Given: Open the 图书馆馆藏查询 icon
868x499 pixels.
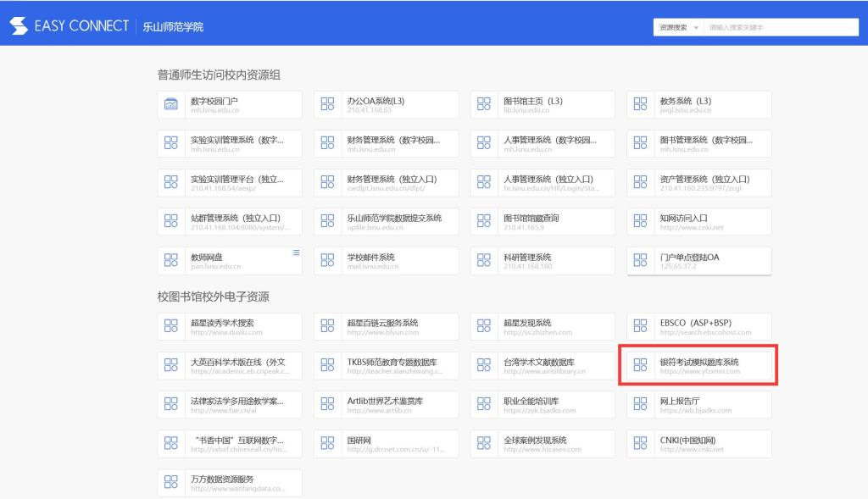Looking at the screenshot, I should coord(484,221).
